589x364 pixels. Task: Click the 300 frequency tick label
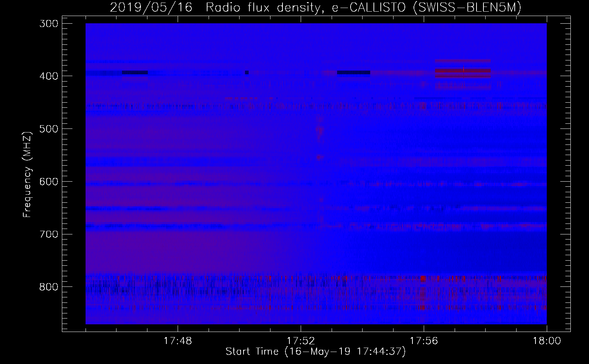pos(48,23)
